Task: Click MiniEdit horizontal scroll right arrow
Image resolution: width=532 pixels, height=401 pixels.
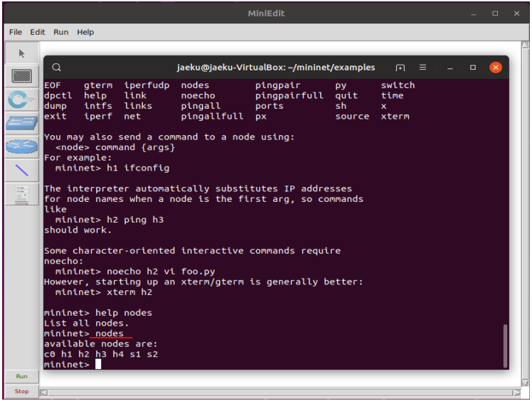Action: click(516, 393)
